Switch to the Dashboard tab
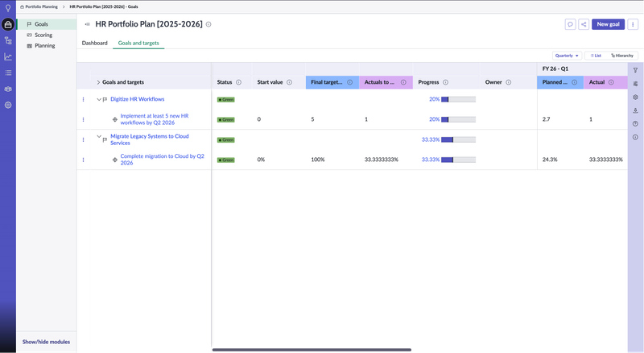 (95, 43)
